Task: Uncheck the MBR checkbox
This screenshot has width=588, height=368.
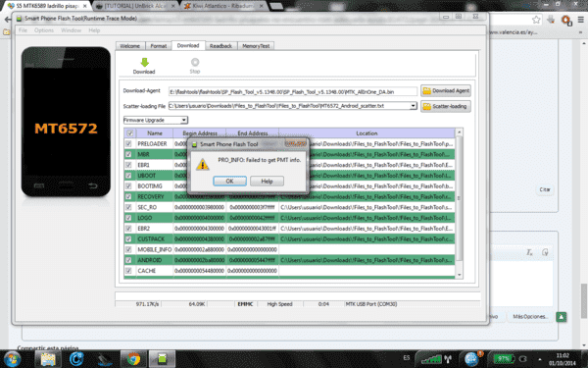Action: point(128,154)
